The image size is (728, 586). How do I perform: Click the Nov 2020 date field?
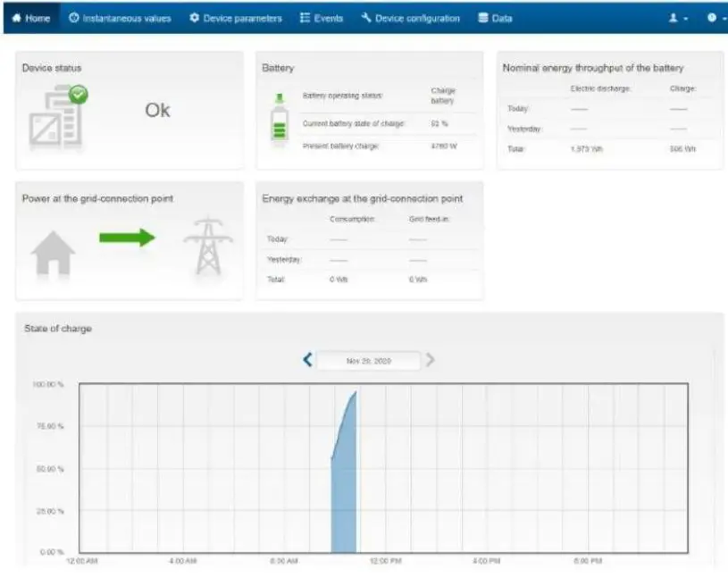pos(369,361)
